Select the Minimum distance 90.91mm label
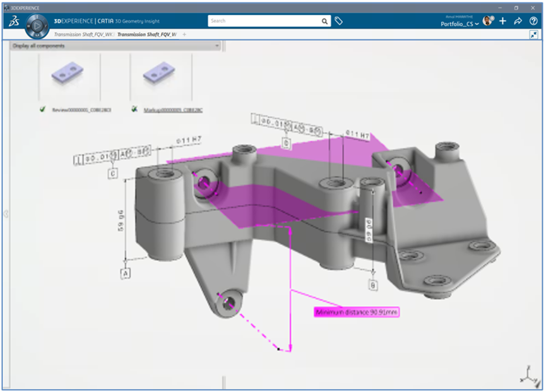The height and width of the screenshot is (392, 546). pos(357,312)
